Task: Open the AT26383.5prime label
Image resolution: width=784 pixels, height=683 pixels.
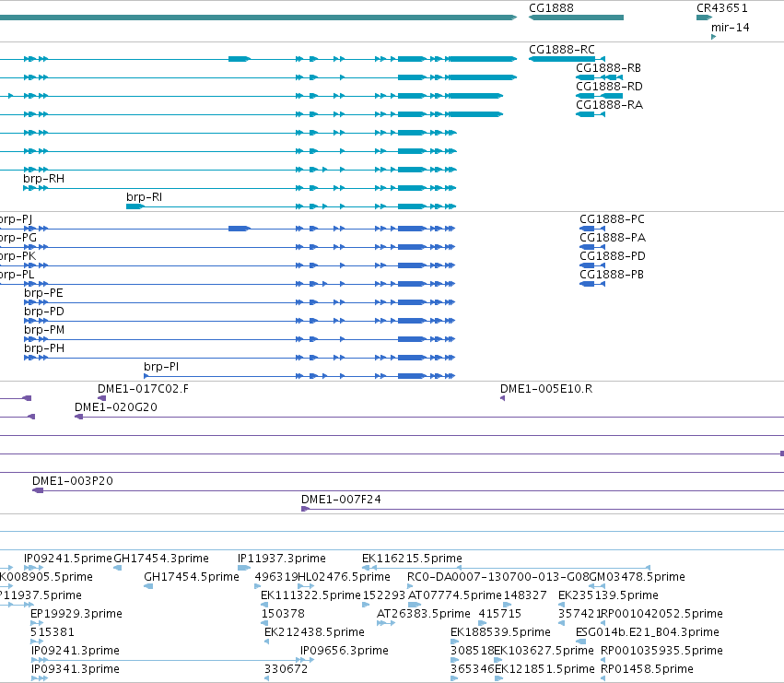Action: coord(424,614)
